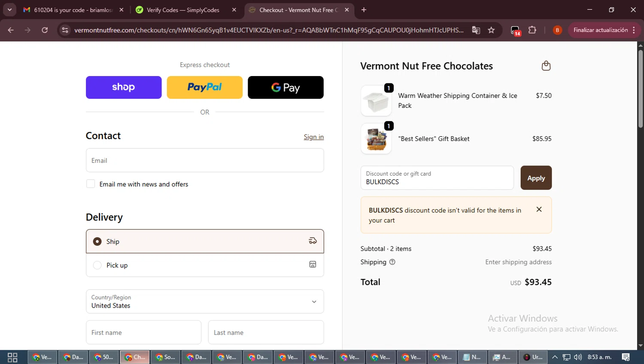
Task: Close the Gmail tab
Action: (x=122, y=10)
